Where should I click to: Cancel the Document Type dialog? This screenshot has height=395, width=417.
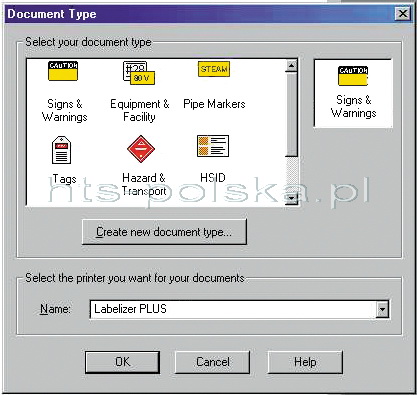pyautogui.click(x=213, y=362)
